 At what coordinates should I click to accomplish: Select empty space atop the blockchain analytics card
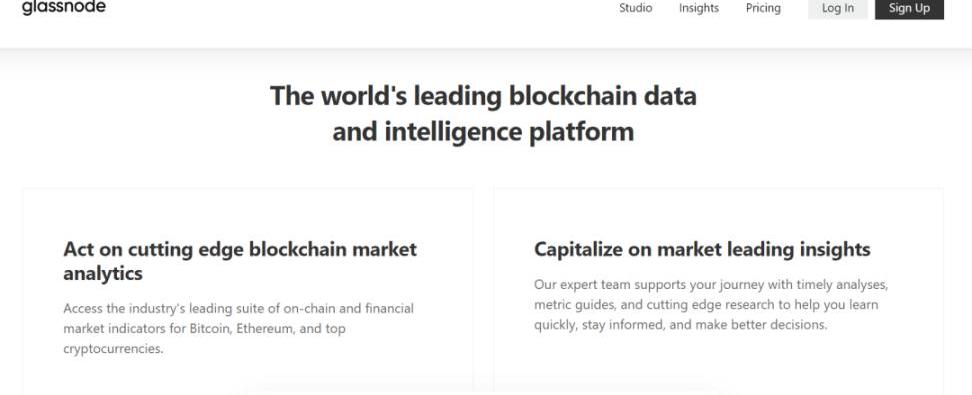click(248, 212)
